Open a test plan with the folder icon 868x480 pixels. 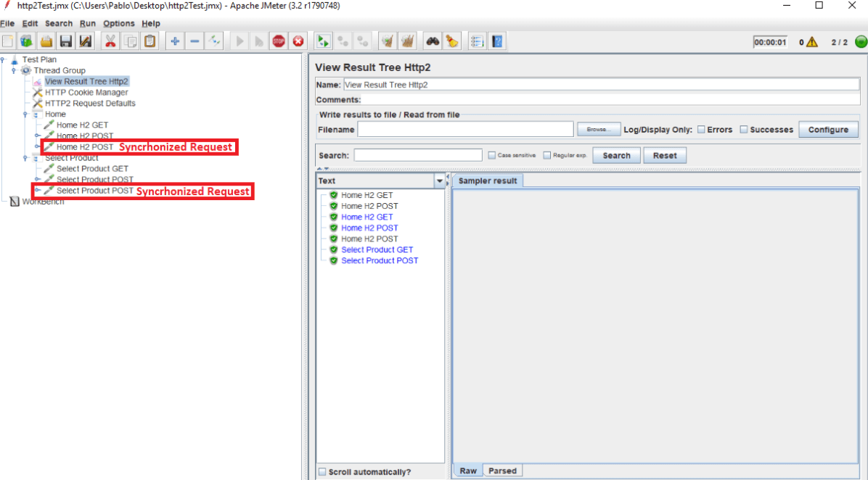46,41
